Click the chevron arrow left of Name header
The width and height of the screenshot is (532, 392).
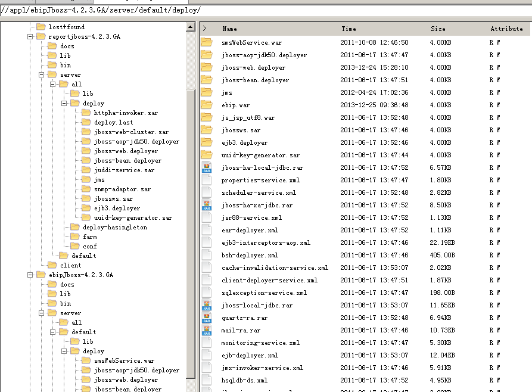click(x=204, y=29)
